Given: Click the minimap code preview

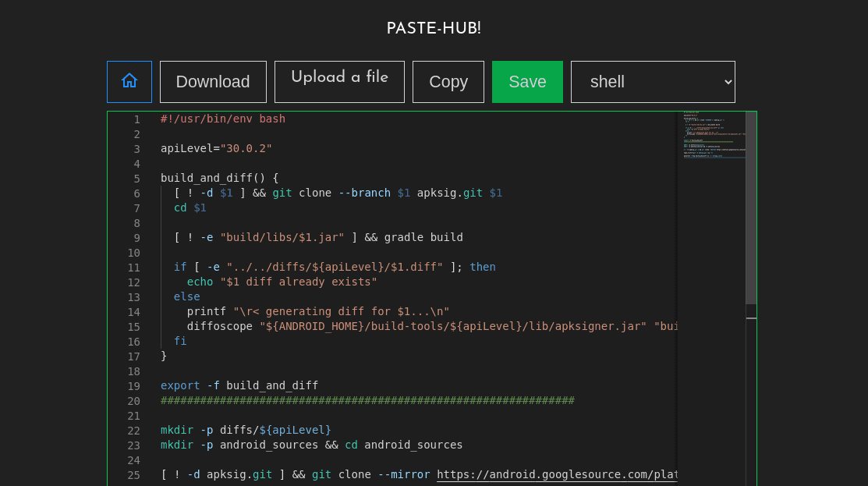Looking at the screenshot, I should tap(710, 135).
